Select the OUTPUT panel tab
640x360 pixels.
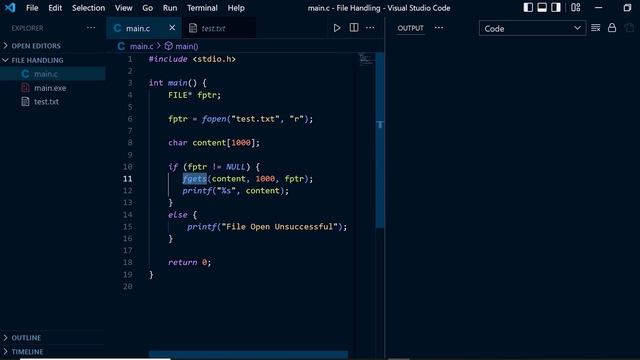[x=410, y=28]
